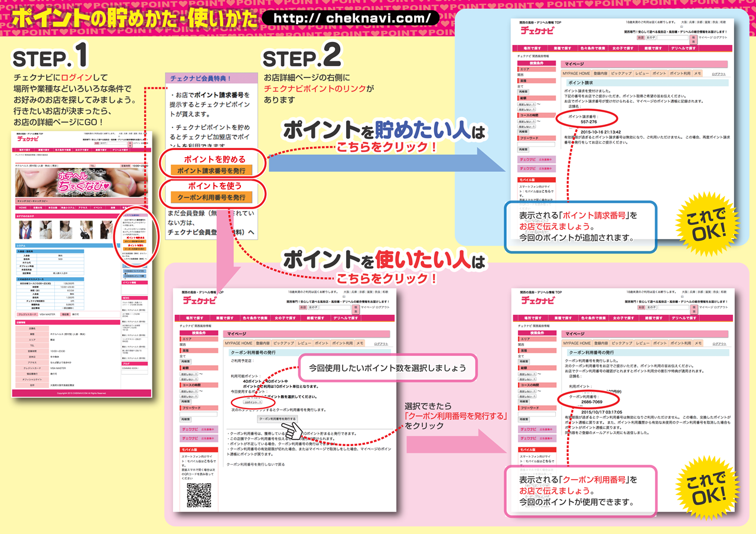Click チェクナビ logo on coupon form page
Screen dimensions: 756x534
click(x=200, y=301)
